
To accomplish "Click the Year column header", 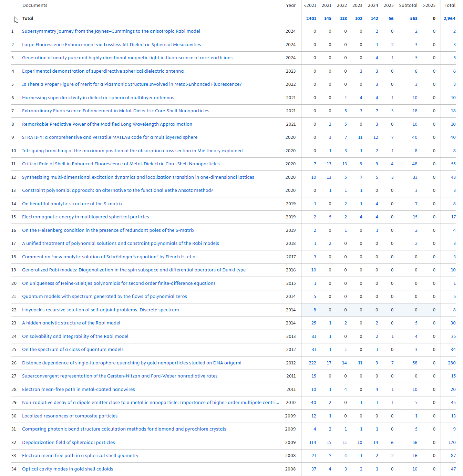I will point(291,6).
